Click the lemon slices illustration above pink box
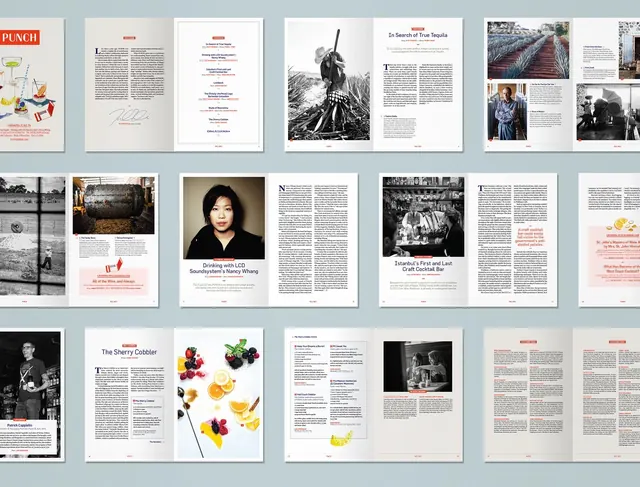 coord(622,225)
